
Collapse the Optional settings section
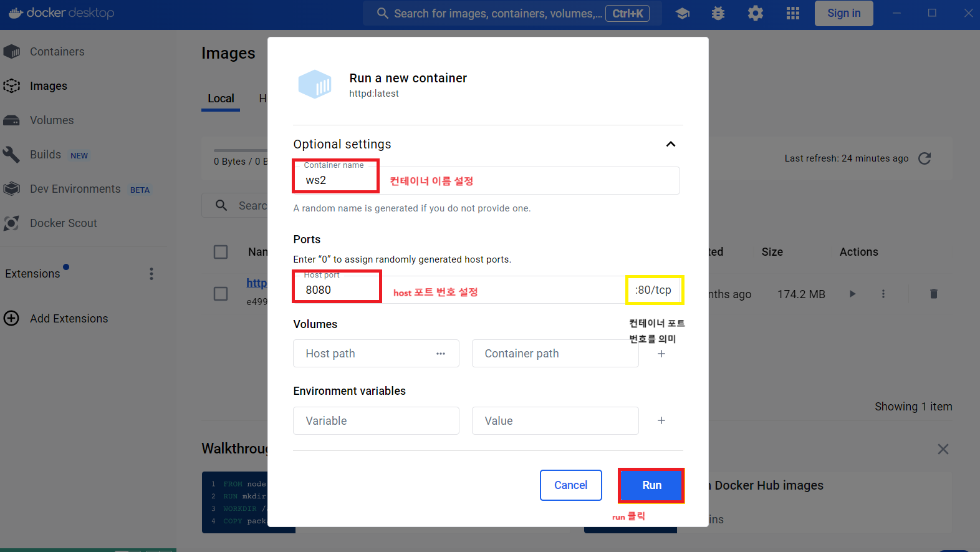tap(671, 144)
